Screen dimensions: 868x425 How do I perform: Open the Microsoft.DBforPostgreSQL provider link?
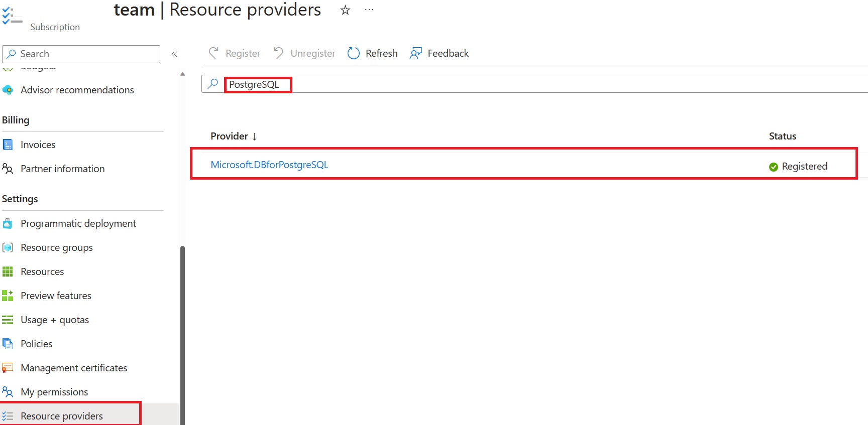coord(269,165)
